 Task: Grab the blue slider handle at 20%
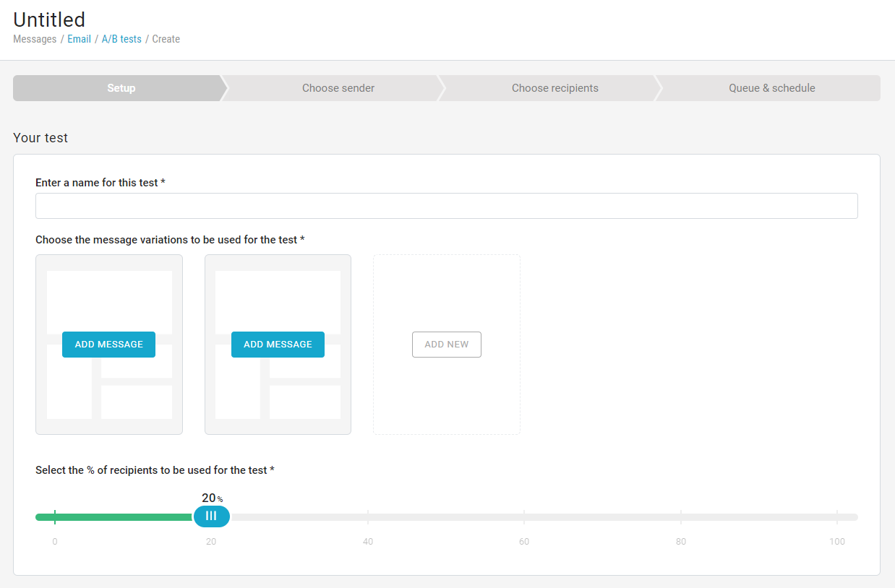(211, 516)
